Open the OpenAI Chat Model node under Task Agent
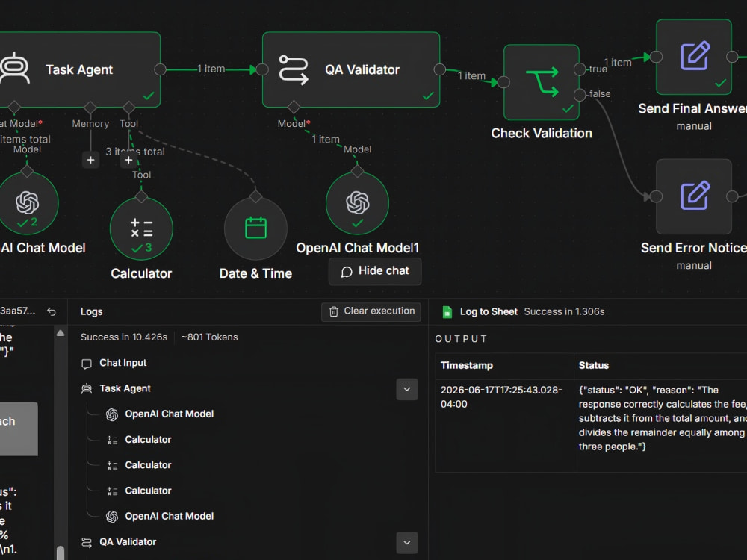This screenshot has height=560, width=747. point(27,203)
